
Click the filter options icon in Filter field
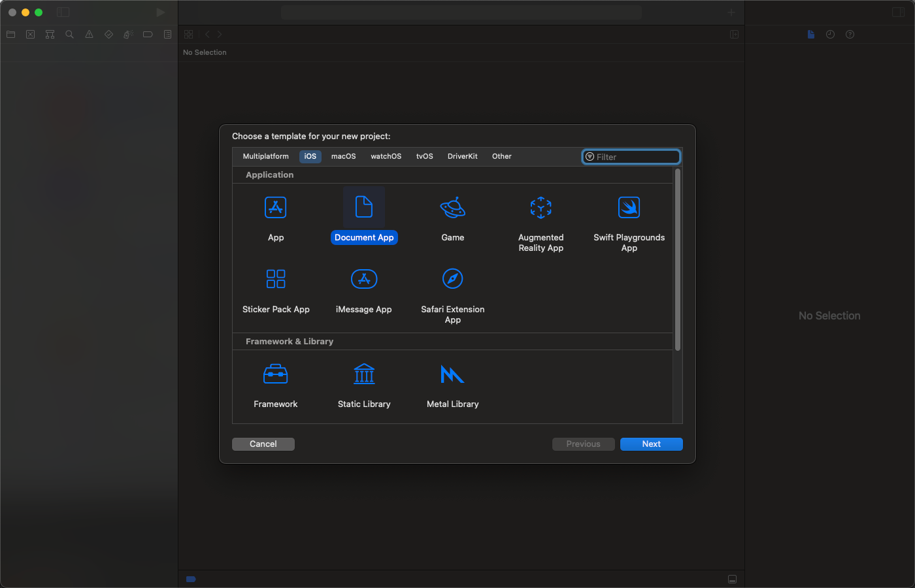click(590, 157)
